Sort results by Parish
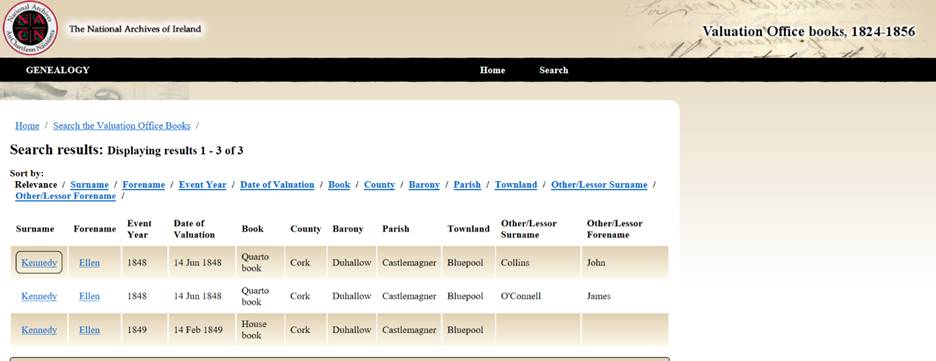 (x=467, y=184)
